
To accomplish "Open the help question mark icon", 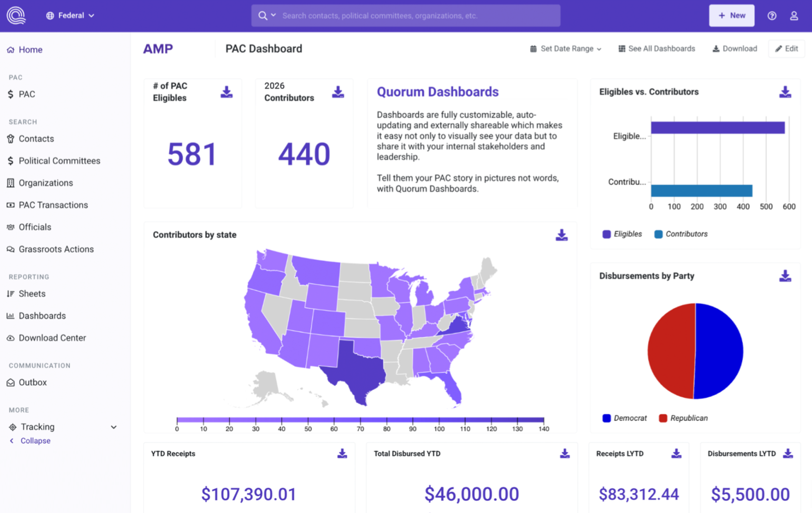I will point(772,16).
